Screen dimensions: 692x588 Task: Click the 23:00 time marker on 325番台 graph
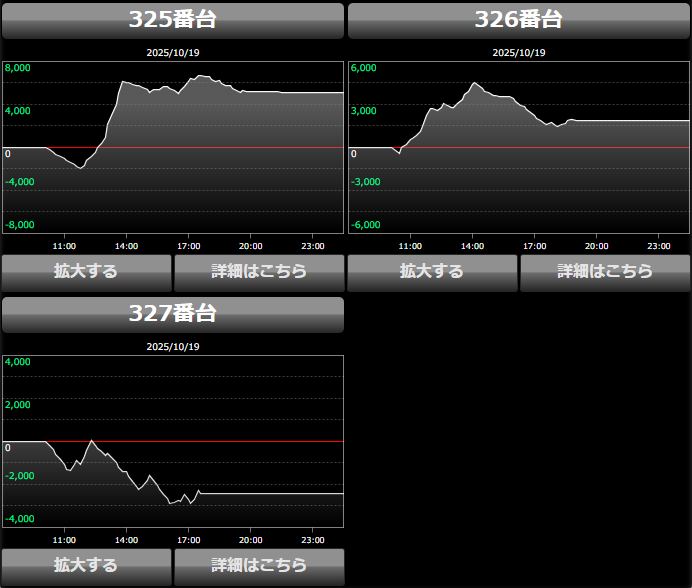(313, 246)
